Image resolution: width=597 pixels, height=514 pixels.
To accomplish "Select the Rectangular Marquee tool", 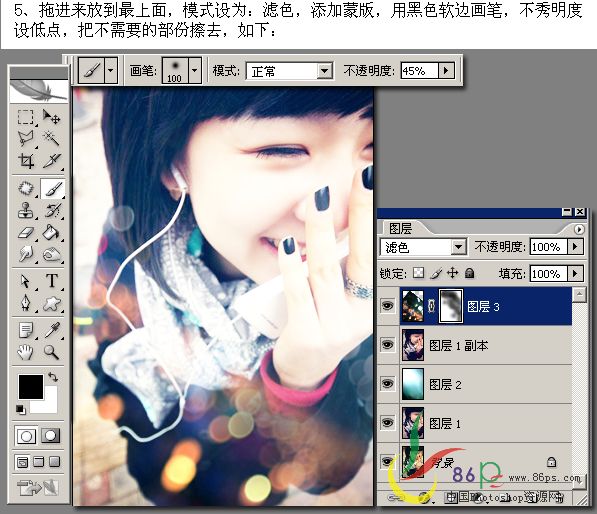I will [x=26, y=117].
